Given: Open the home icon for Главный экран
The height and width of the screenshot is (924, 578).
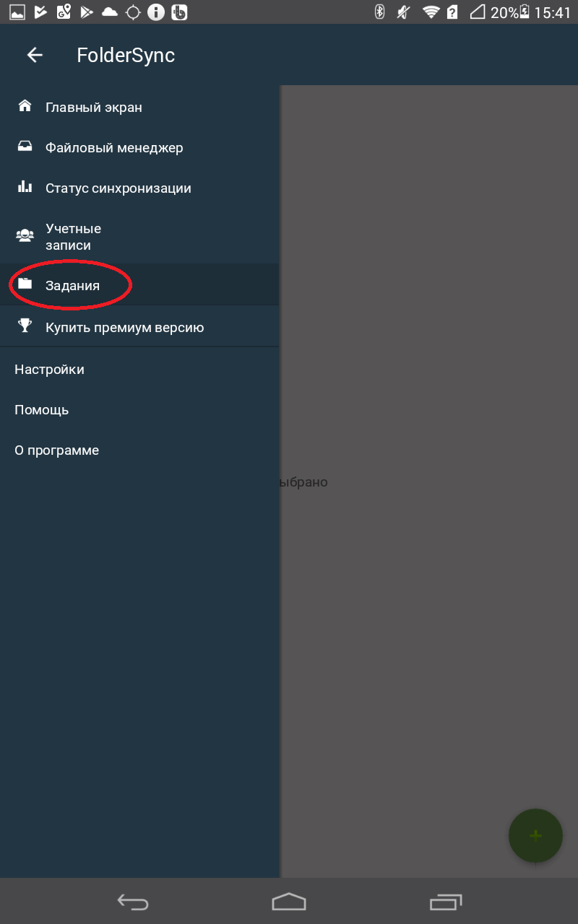Looking at the screenshot, I should (25, 106).
